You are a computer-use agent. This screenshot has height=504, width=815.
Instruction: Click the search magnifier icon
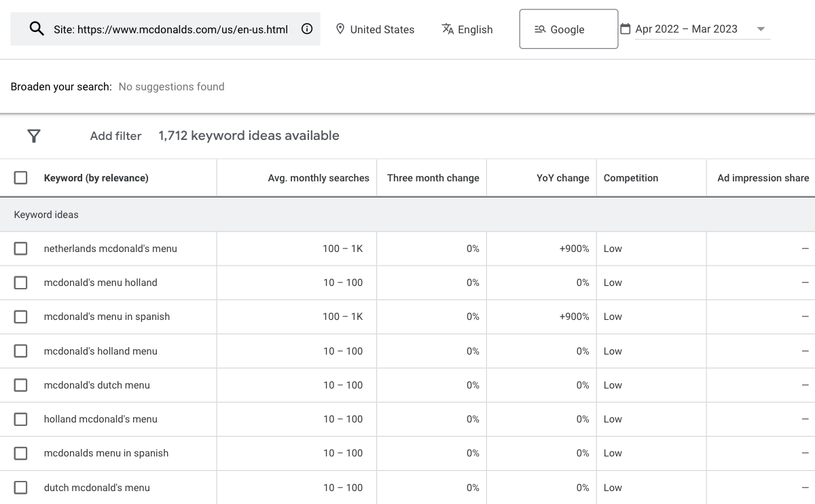pyautogui.click(x=35, y=29)
